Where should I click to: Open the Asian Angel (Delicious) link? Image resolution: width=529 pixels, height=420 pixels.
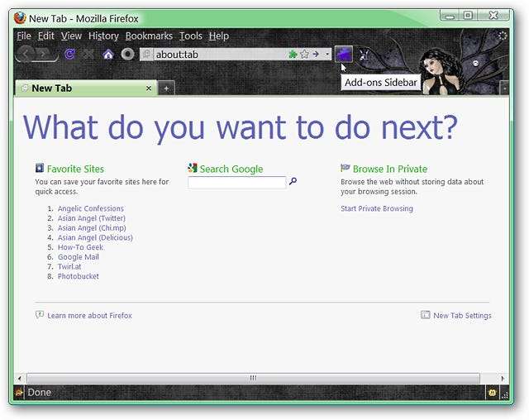(95, 237)
